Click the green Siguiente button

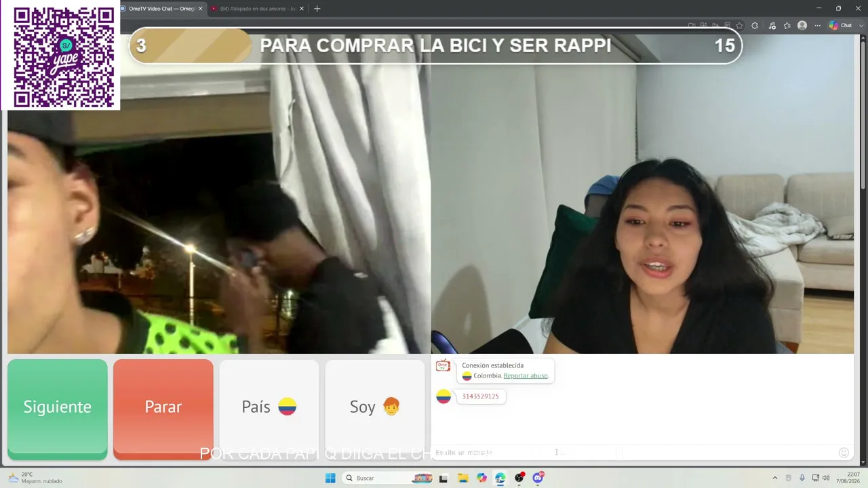pos(58,408)
